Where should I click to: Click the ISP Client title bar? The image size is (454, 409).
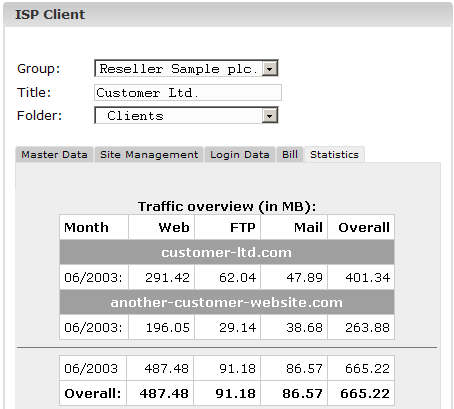(x=228, y=15)
